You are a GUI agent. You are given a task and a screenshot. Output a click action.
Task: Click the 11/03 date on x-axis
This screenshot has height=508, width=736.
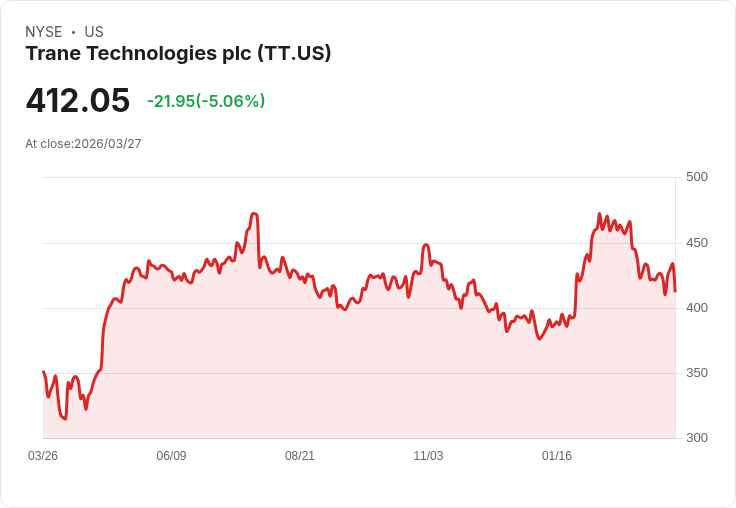[428, 456]
